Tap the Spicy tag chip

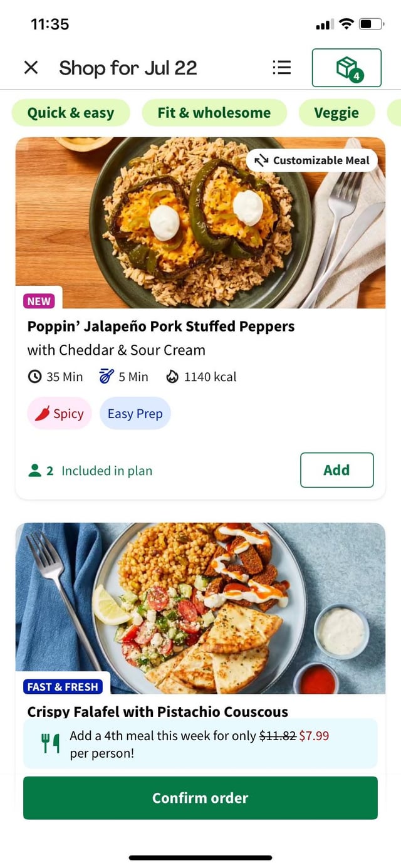pyautogui.click(x=60, y=414)
